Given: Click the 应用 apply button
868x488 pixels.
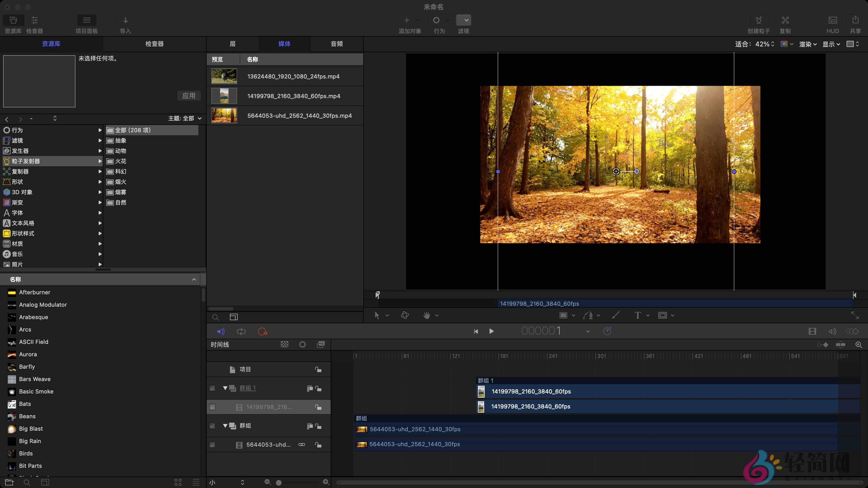Looking at the screenshot, I should [189, 96].
